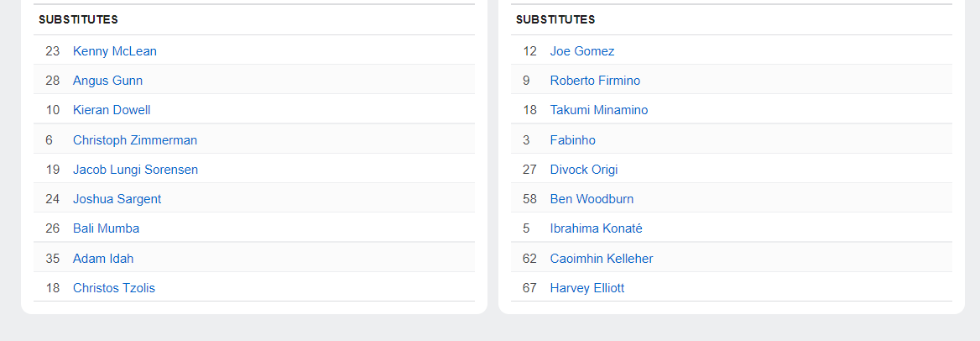980x341 pixels.
Task: Click the Caoimhin Kelleher link
Action: coord(601,259)
